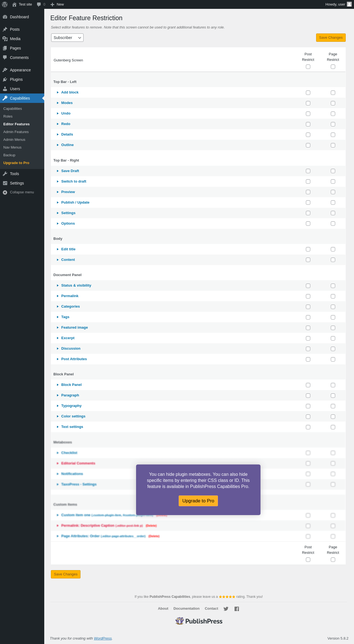This screenshot has width=354, height=644.
Task: Expand the Permalink row triangle
Action: [58, 296]
